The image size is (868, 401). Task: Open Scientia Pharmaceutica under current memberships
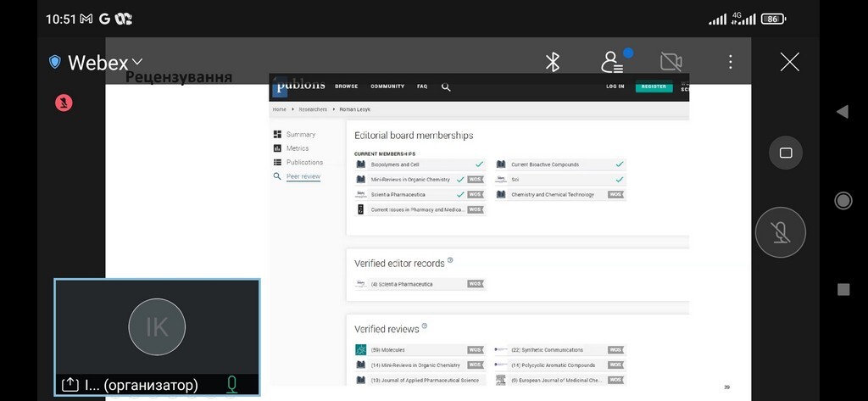pos(420,195)
